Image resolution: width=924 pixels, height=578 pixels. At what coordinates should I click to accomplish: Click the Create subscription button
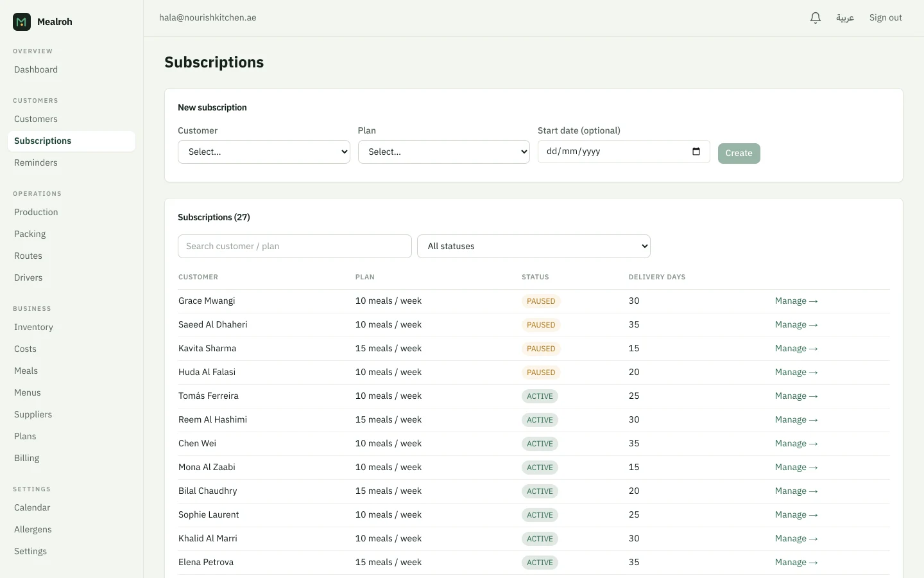(x=739, y=153)
